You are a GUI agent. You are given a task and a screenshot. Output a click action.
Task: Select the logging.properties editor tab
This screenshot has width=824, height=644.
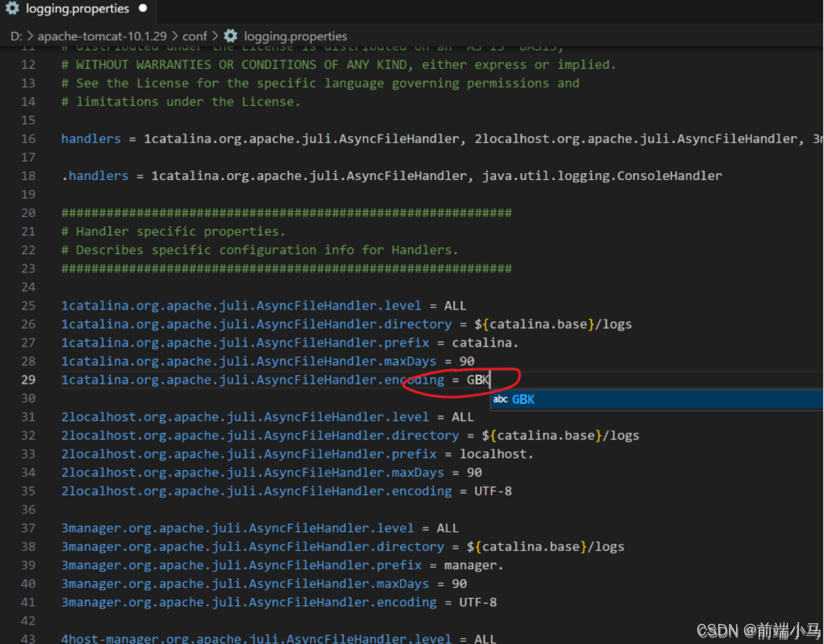point(77,8)
